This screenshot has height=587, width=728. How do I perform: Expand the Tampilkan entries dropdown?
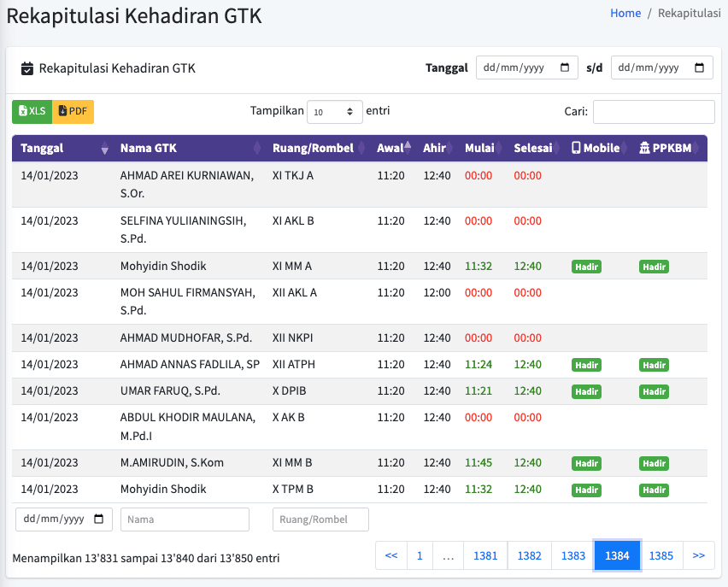[335, 112]
